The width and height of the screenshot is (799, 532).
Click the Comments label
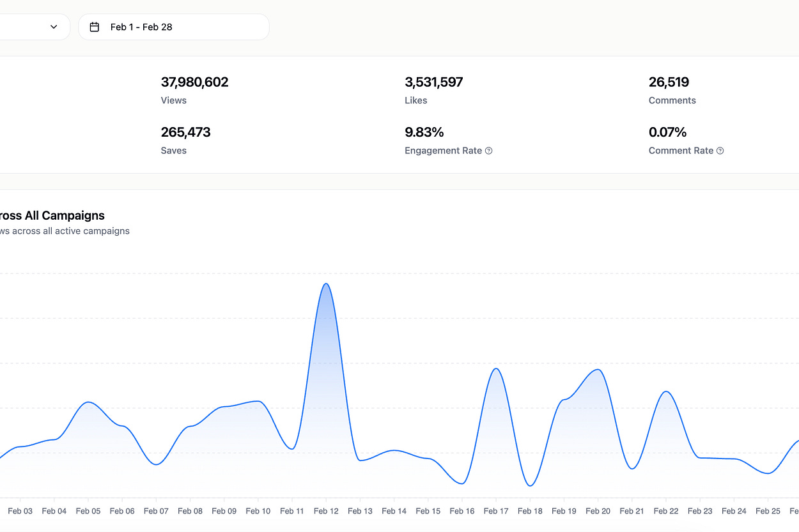672,100
